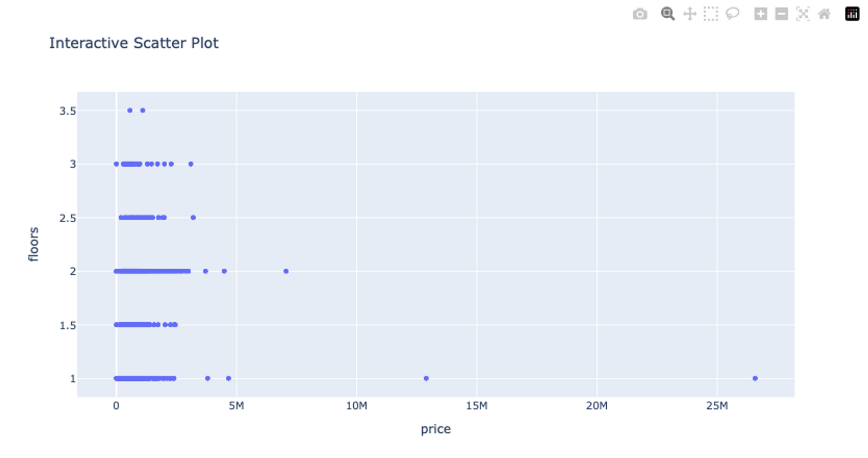The width and height of the screenshot is (868, 458).
Task: Click the data point near 13M price
Action: click(426, 379)
